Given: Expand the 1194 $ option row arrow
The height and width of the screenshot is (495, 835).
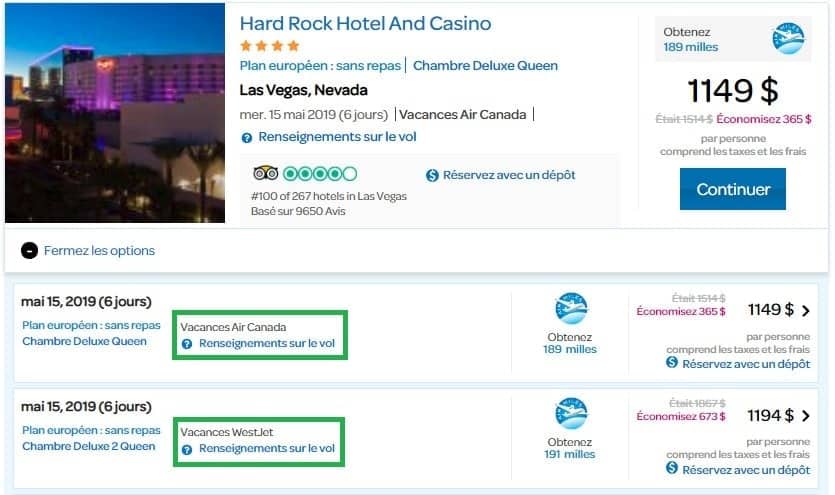Looking at the screenshot, I should coord(805,416).
